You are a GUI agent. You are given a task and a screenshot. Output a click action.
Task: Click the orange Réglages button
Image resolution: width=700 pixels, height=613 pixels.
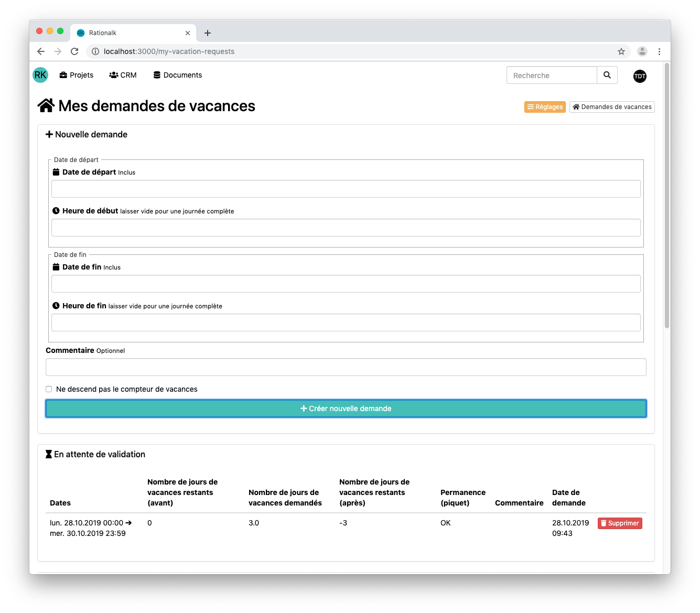(x=545, y=107)
